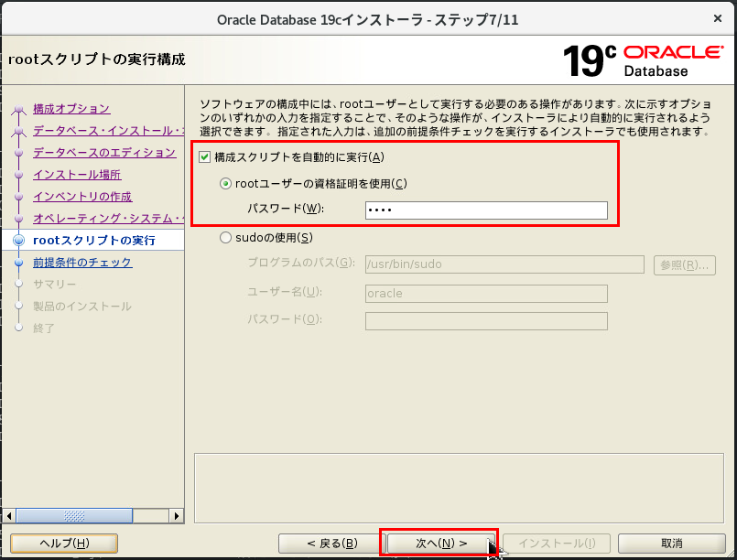Click the installer title bar text
Image resolution: width=737 pixels, height=560 pixels.
[367, 20]
